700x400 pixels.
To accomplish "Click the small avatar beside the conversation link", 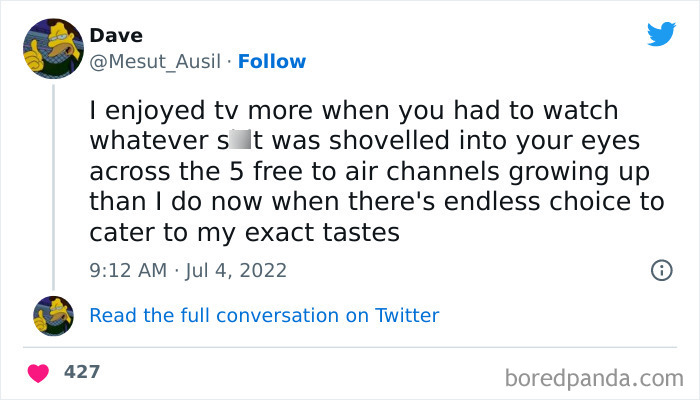I will pos(53,316).
